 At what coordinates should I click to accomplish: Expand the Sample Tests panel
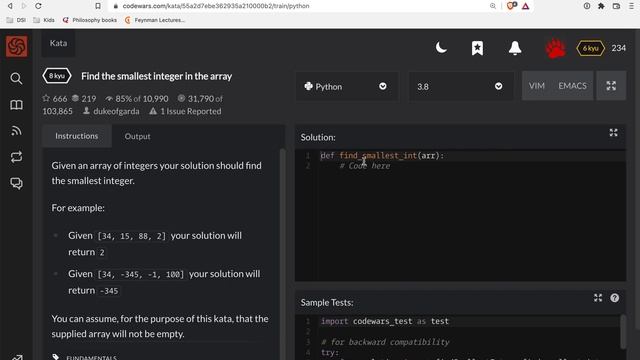[598, 298]
